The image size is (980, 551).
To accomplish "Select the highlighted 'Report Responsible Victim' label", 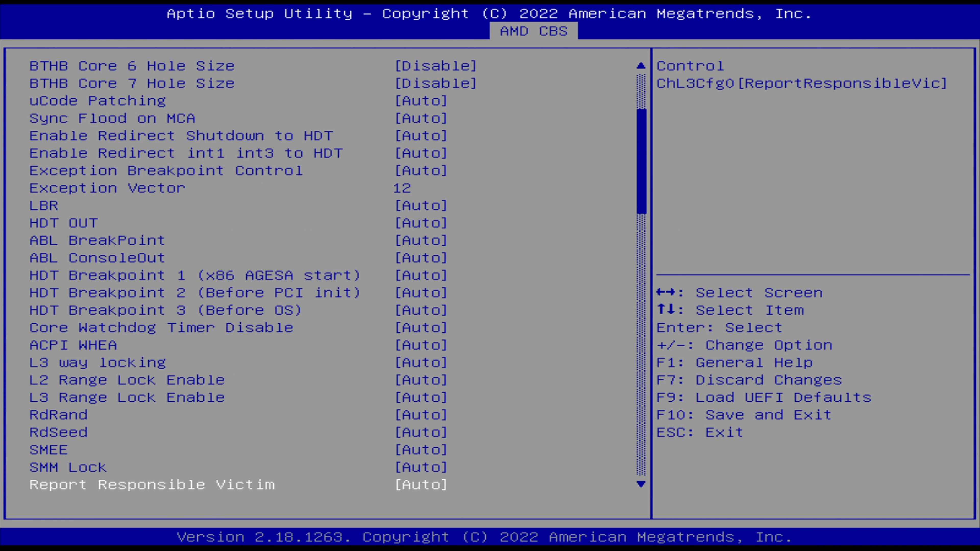I will pyautogui.click(x=152, y=485).
